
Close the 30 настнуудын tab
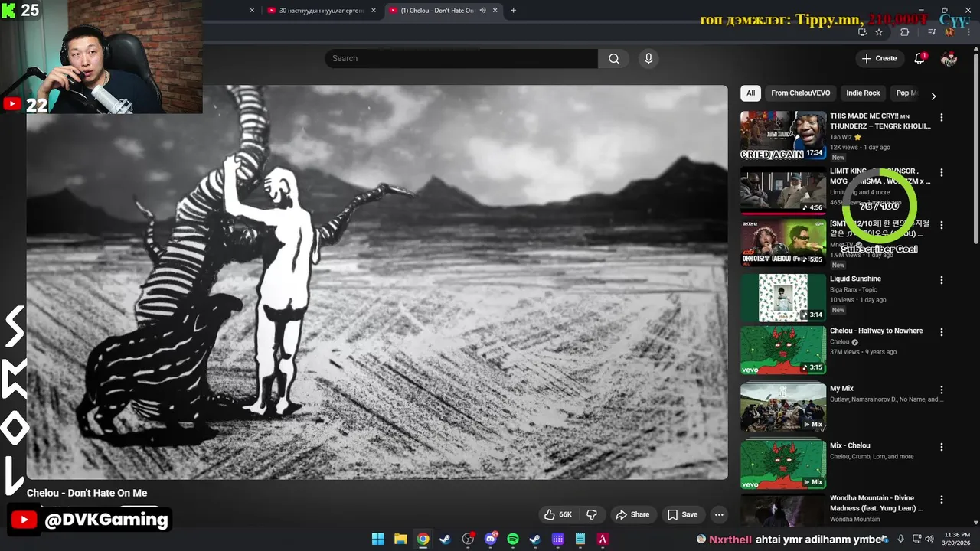pyautogui.click(x=374, y=10)
